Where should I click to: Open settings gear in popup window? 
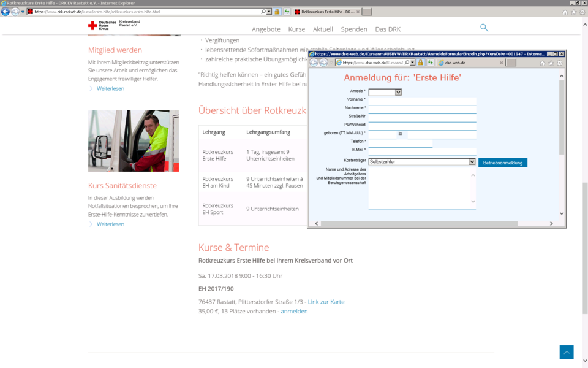(559, 63)
